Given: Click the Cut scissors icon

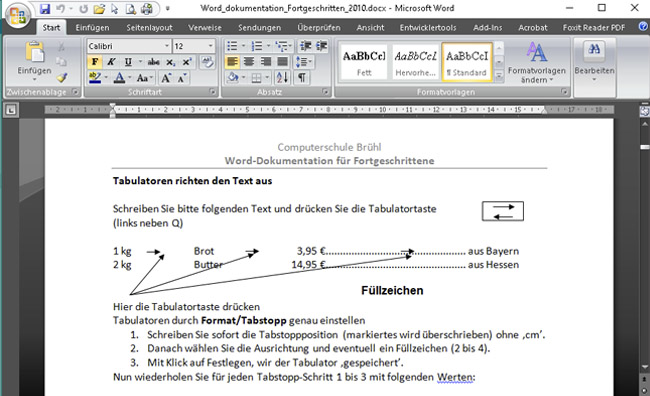Looking at the screenshot, I should coord(61,46).
